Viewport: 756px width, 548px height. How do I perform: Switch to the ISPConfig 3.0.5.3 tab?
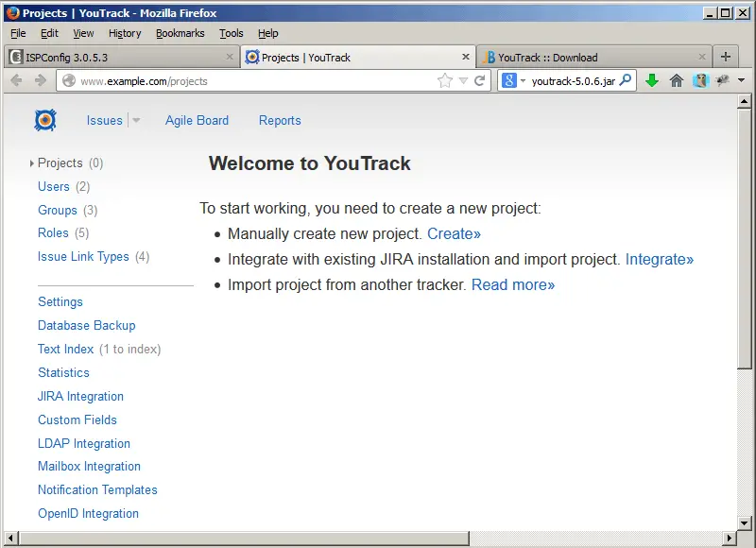coord(122,57)
